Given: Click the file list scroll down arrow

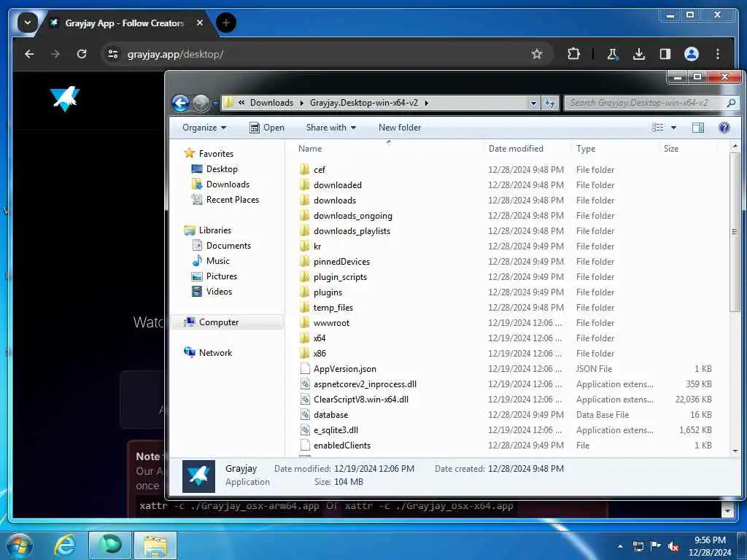Looking at the screenshot, I should tap(735, 451).
